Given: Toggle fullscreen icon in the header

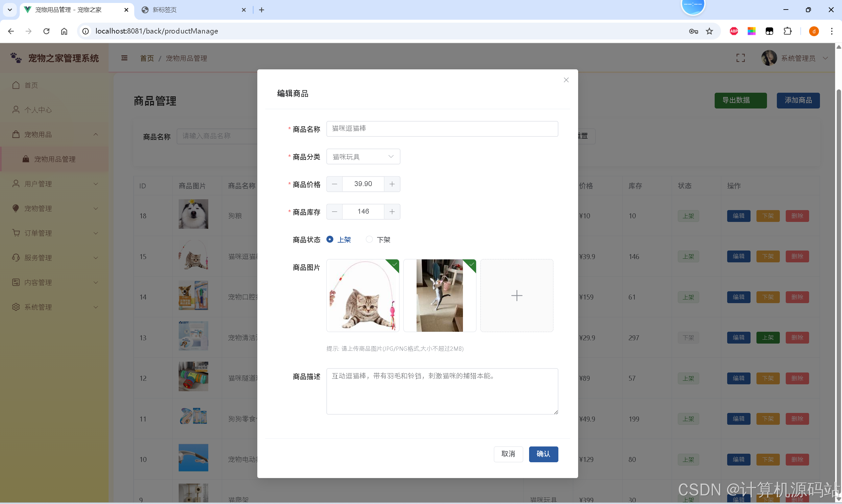Looking at the screenshot, I should (740, 58).
